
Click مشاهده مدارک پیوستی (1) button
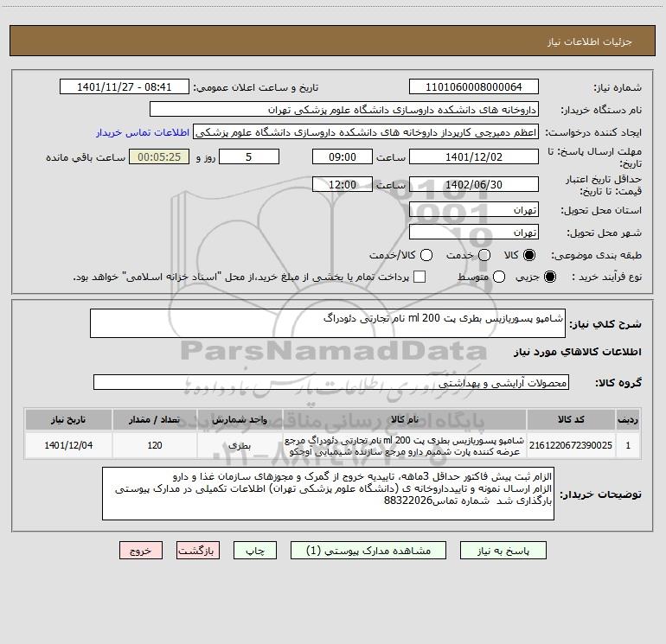(x=368, y=550)
